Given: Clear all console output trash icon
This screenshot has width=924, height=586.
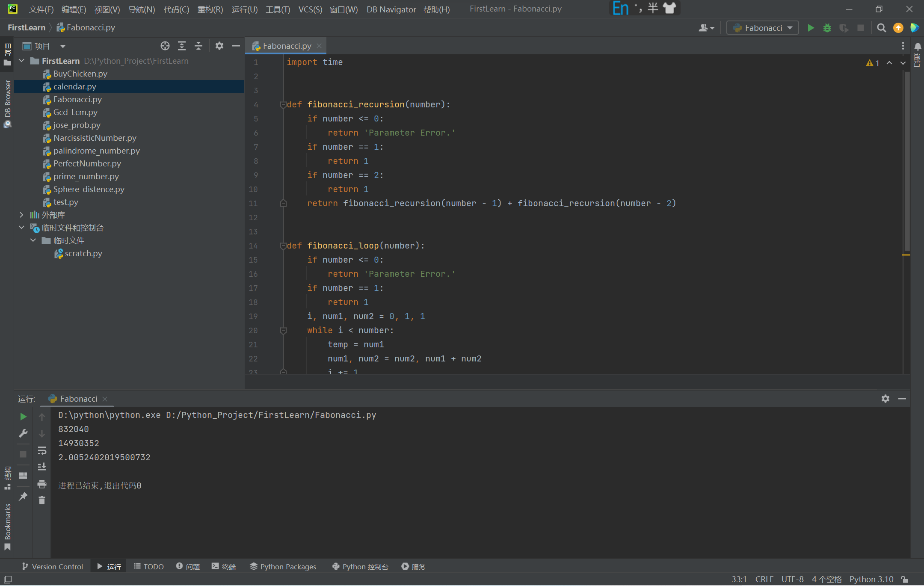Looking at the screenshot, I should point(42,500).
